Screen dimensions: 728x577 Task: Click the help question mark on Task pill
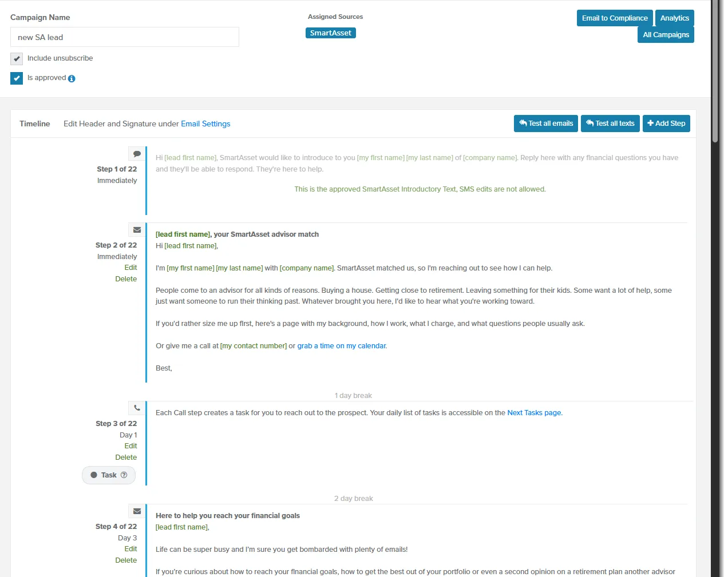[124, 475]
